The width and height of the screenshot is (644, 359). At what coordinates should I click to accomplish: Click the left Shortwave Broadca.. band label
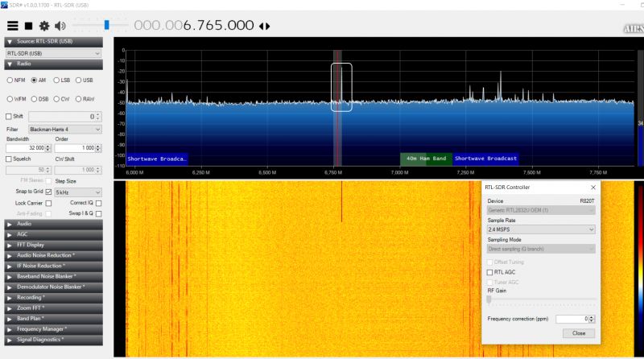[x=157, y=159]
